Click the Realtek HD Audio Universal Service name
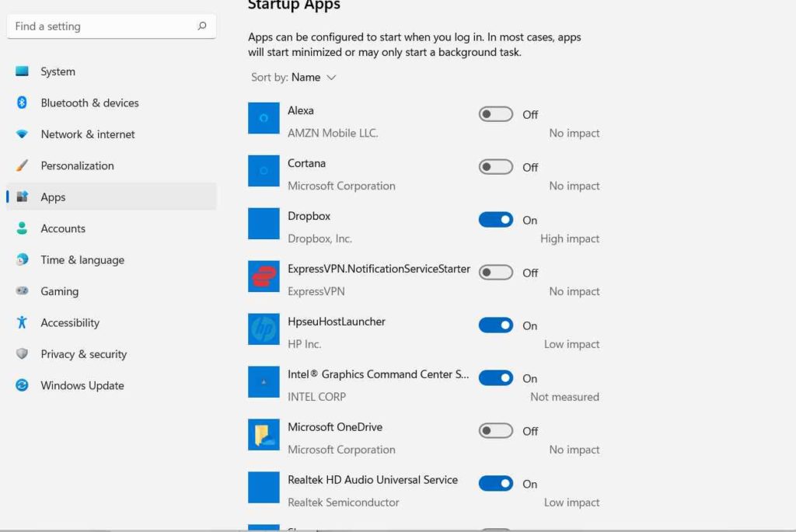 point(372,480)
